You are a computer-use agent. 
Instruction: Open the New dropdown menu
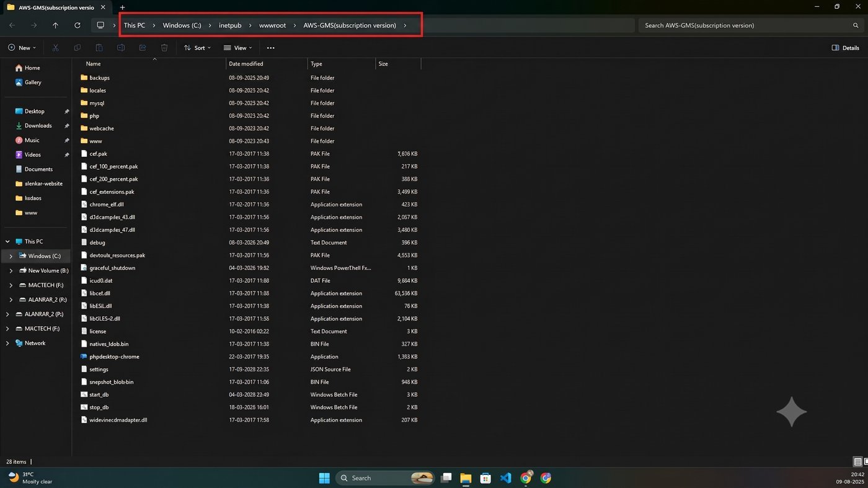pyautogui.click(x=22, y=48)
